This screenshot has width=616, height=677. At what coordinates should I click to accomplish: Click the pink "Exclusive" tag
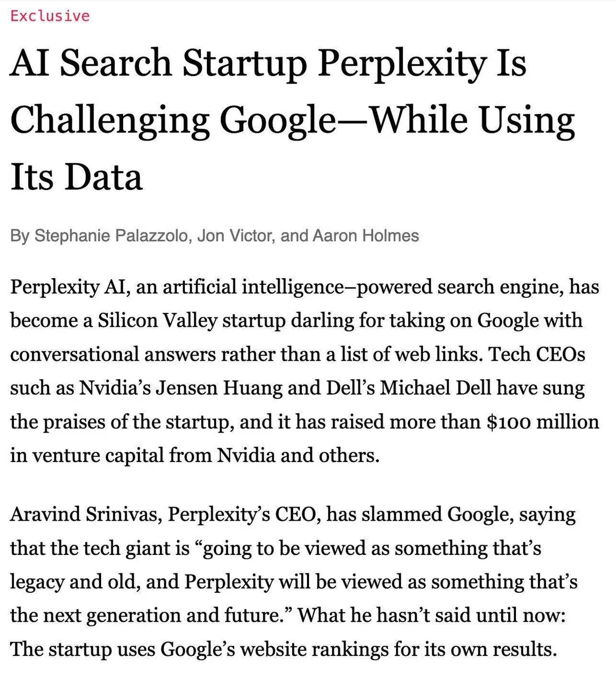click(50, 16)
